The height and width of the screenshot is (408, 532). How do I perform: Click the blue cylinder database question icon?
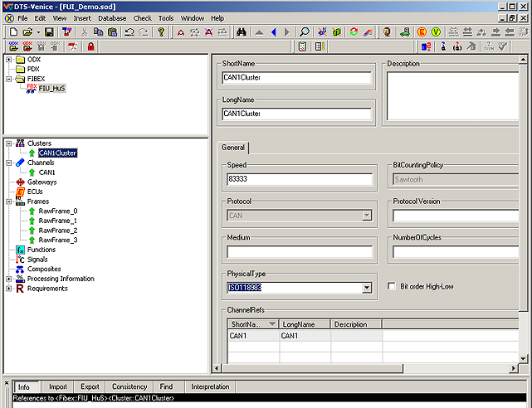[426, 46]
